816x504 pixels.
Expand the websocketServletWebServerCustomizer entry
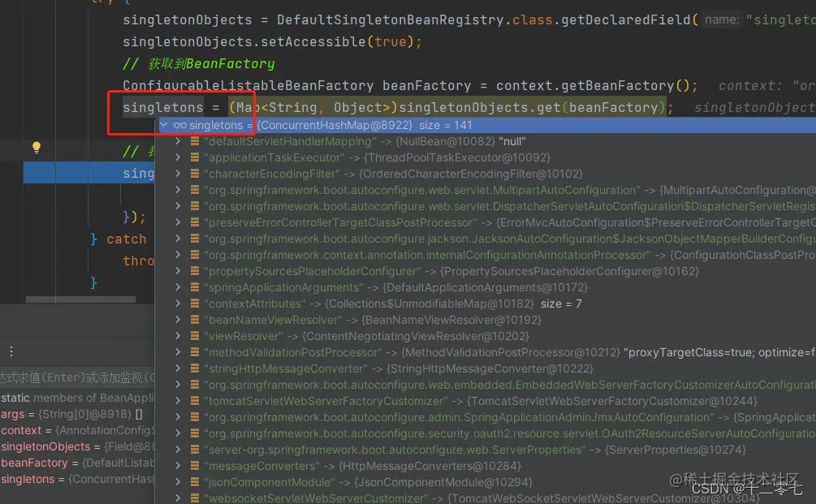(x=178, y=498)
